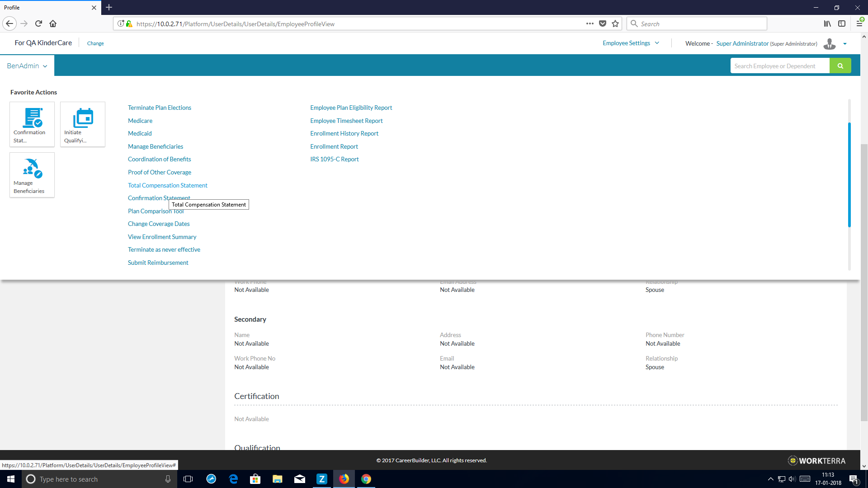Expand the BenAdmin dropdown menu
The height and width of the screenshot is (488, 868).
[x=27, y=66]
